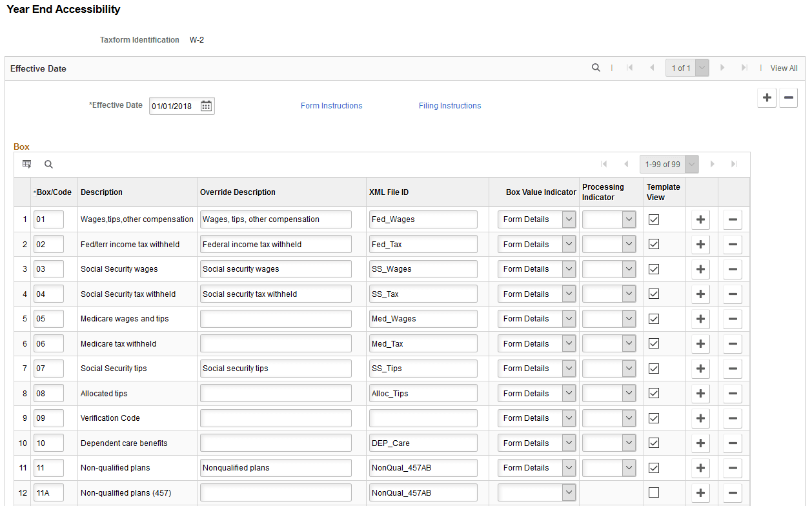Uncheck Template View for Allocated tips

point(654,393)
